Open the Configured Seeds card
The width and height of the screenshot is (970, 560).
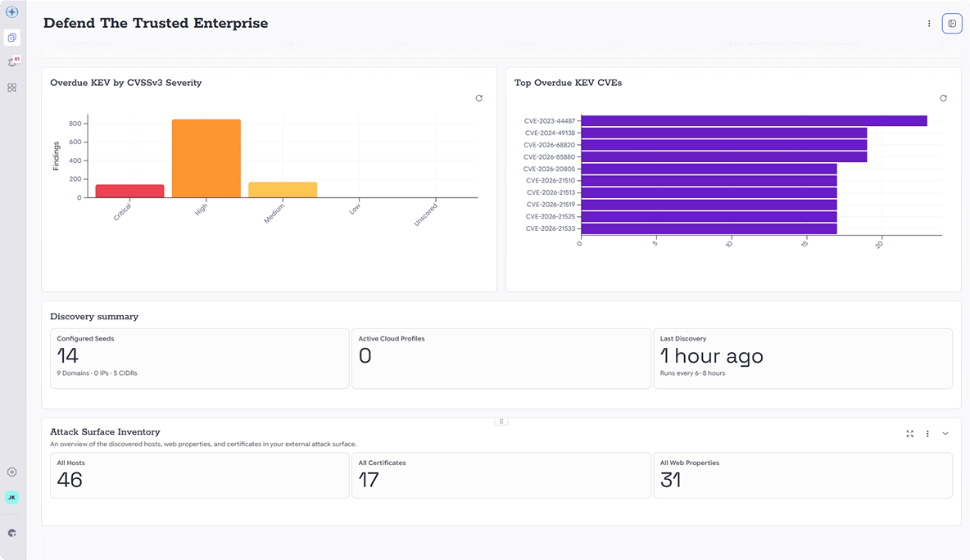pos(200,359)
